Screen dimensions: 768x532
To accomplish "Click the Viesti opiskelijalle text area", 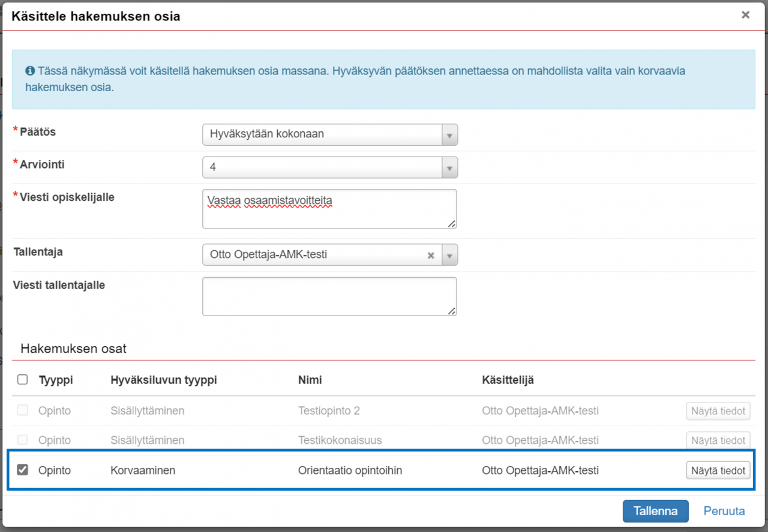I will tap(329, 209).
